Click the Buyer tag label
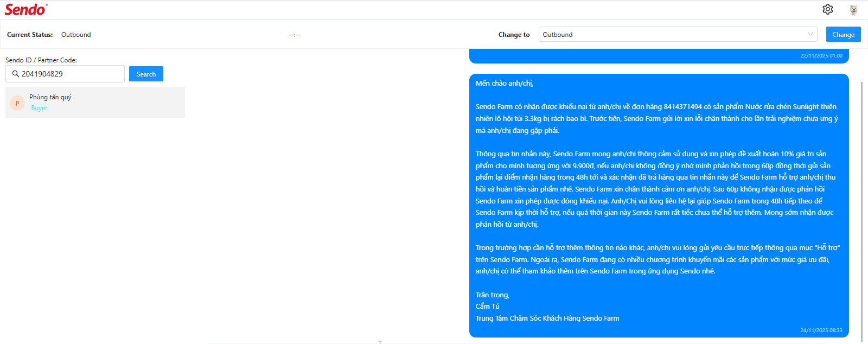The image size is (868, 344). (x=40, y=108)
